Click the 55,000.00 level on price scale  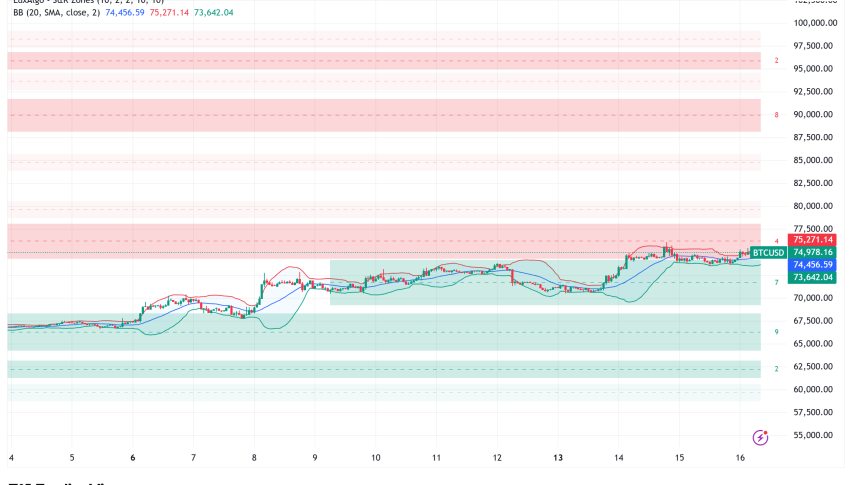815,435
